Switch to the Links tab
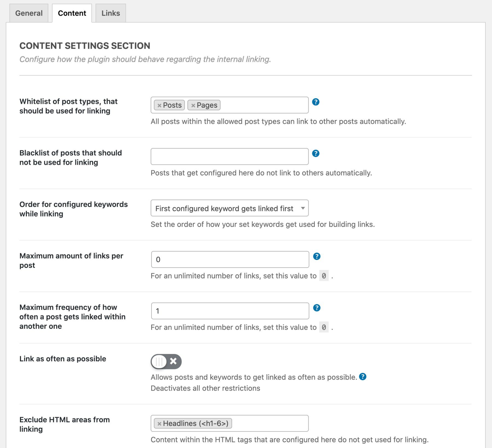 110,13
